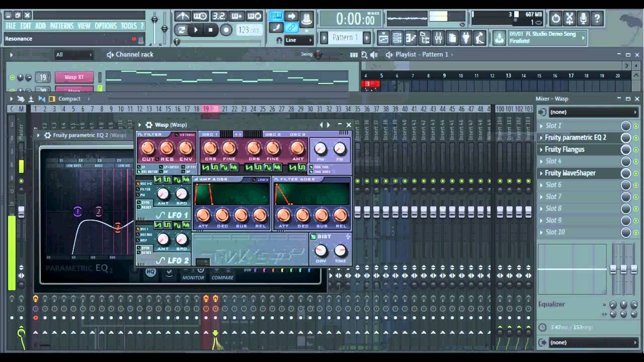Open the All channel filter dropdown
Screen dimensions: 644x362
click(x=74, y=55)
